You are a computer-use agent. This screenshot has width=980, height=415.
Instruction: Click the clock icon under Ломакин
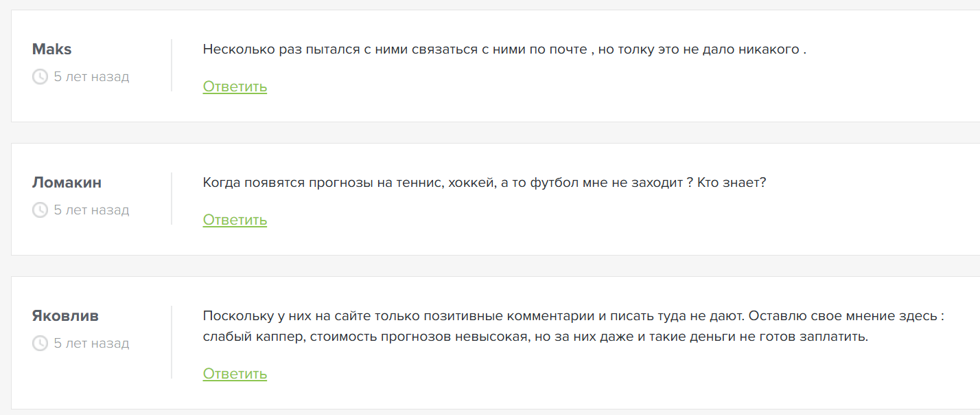click(40, 210)
